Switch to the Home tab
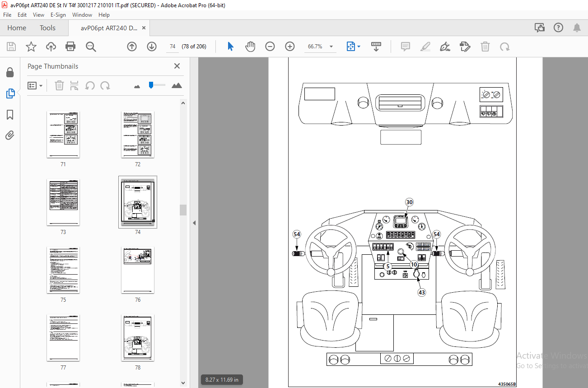This screenshot has height=388, width=588. click(x=17, y=28)
